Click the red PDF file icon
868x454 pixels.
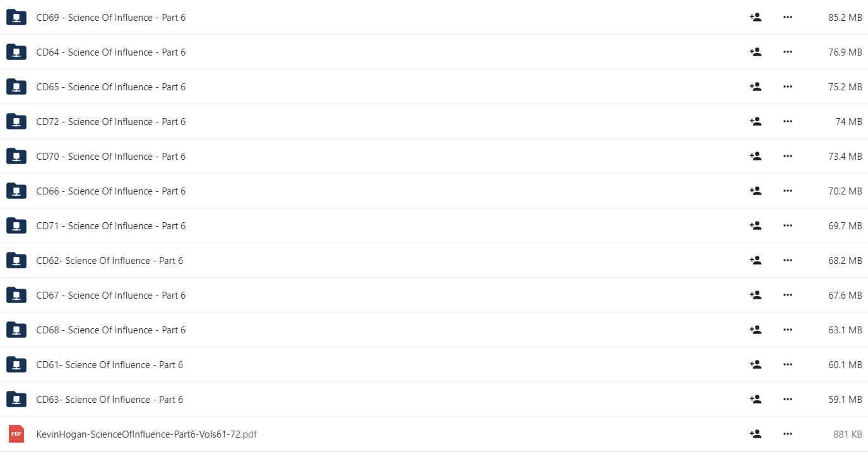16,434
